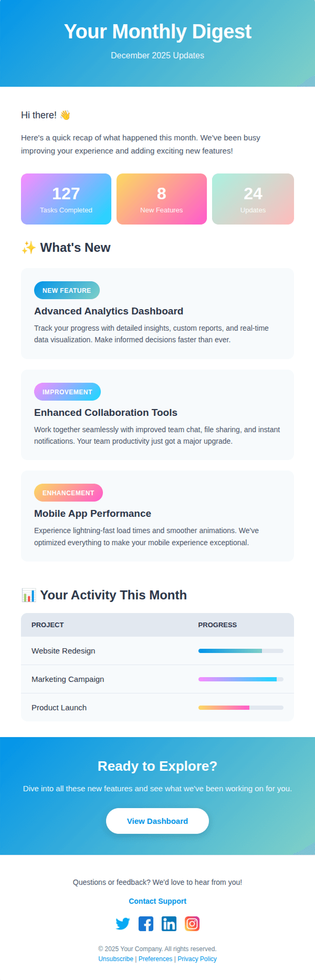The height and width of the screenshot is (980, 315).
Task: Select the 8 New Features stat card
Action: pyautogui.click(x=162, y=199)
